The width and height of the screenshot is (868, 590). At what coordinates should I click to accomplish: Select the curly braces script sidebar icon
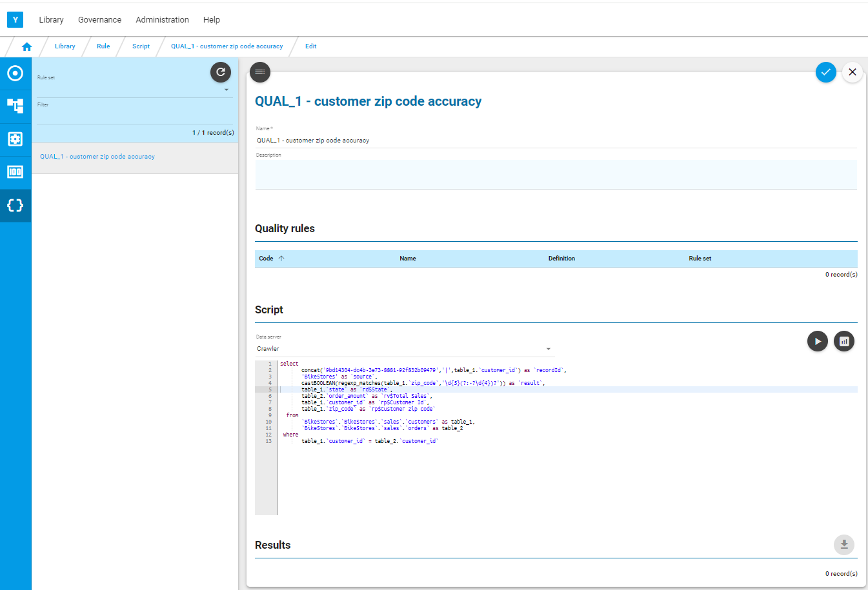[x=15, y=206]
